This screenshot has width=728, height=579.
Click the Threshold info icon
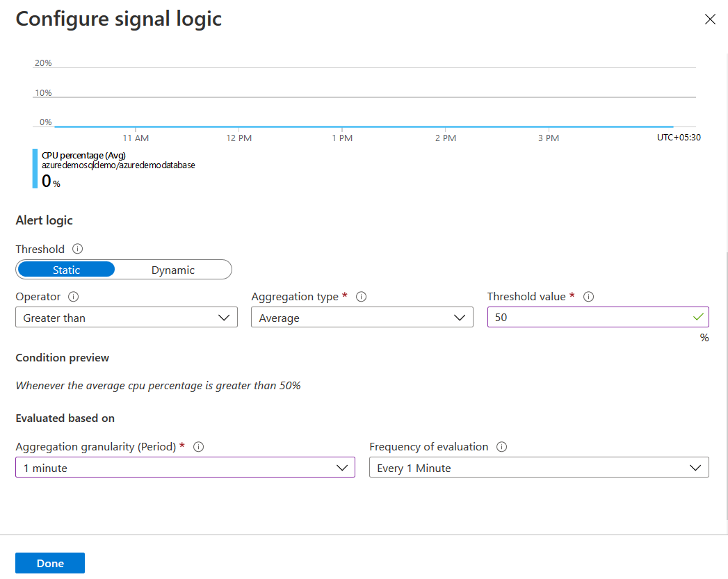pyautogui.click(x=78, y=249)
